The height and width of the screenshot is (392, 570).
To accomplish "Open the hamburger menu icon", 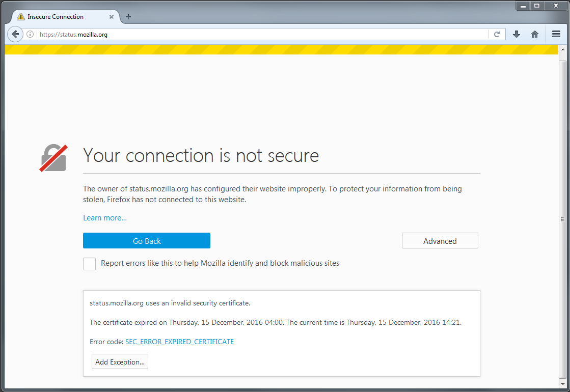I will pyautogui.click(x=556, y=34).
